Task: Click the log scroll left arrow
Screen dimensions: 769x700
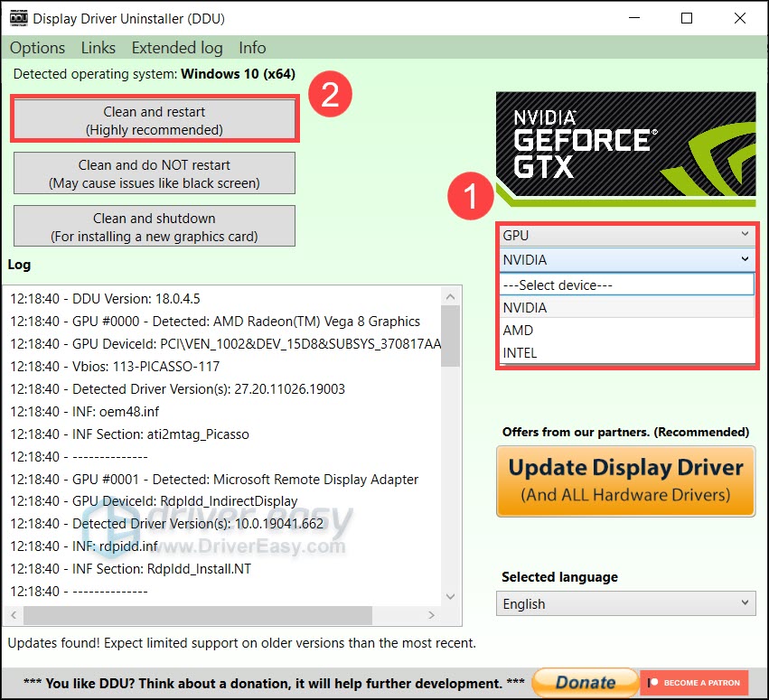Action: (x=14, y=615)
